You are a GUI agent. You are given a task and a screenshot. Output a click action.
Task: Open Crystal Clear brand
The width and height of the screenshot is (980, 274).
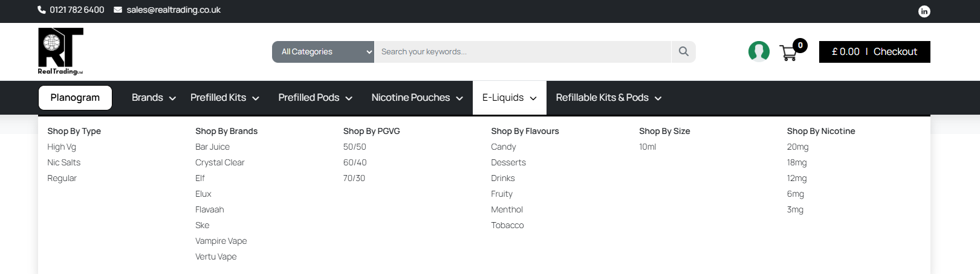pyautogui.click(x=219, y=162)
